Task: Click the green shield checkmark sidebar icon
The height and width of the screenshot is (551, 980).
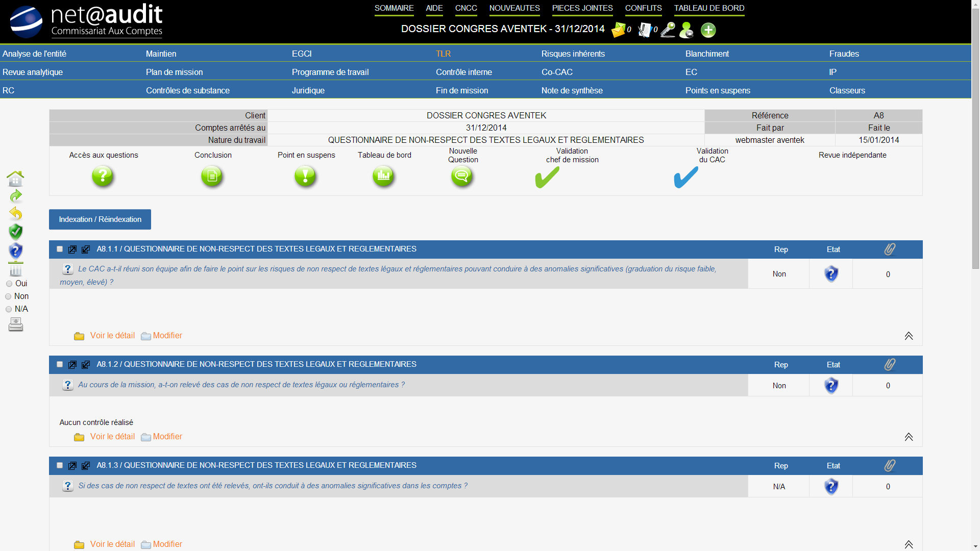Action: (16, 232)
